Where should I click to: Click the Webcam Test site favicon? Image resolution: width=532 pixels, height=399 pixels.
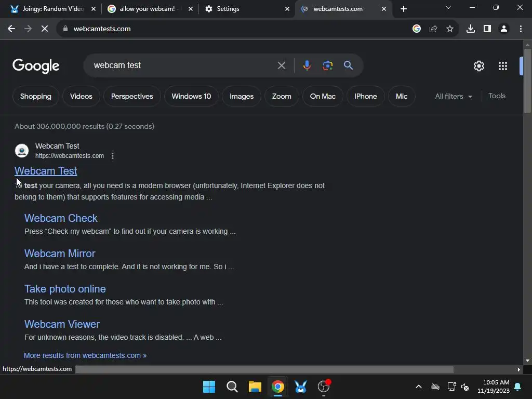point(22,151)
